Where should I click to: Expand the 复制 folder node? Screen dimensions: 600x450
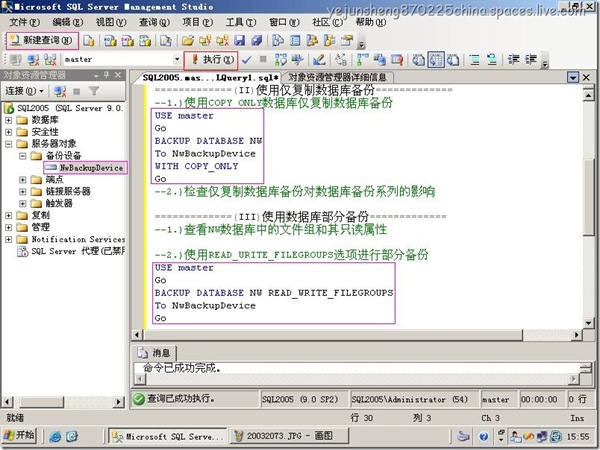[8, 215]
